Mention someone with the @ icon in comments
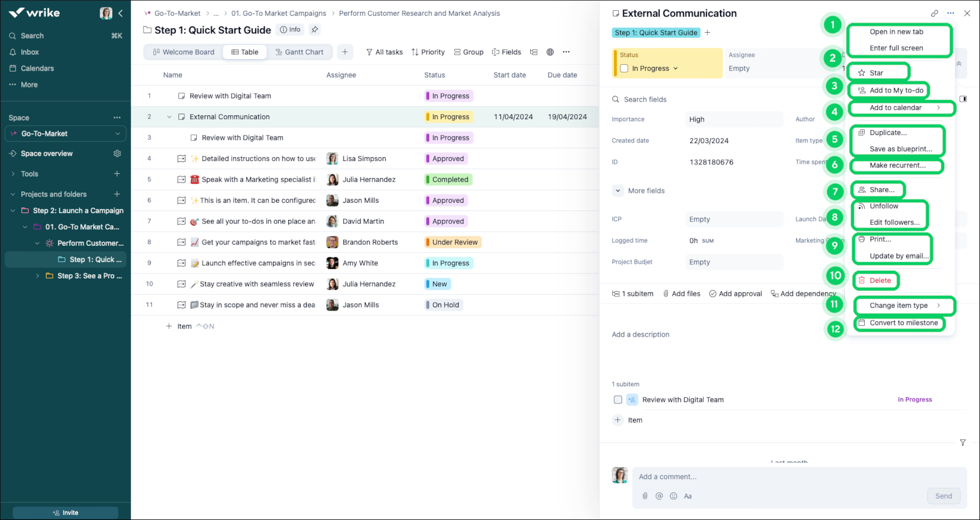The image size is (980, 520). click(x=659, y=496)
